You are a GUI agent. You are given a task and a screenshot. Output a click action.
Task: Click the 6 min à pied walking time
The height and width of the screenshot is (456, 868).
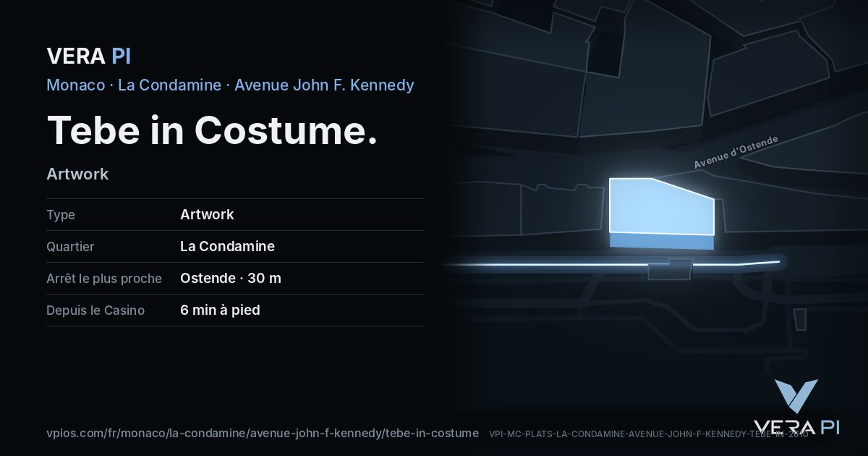[x=220, y=310]
